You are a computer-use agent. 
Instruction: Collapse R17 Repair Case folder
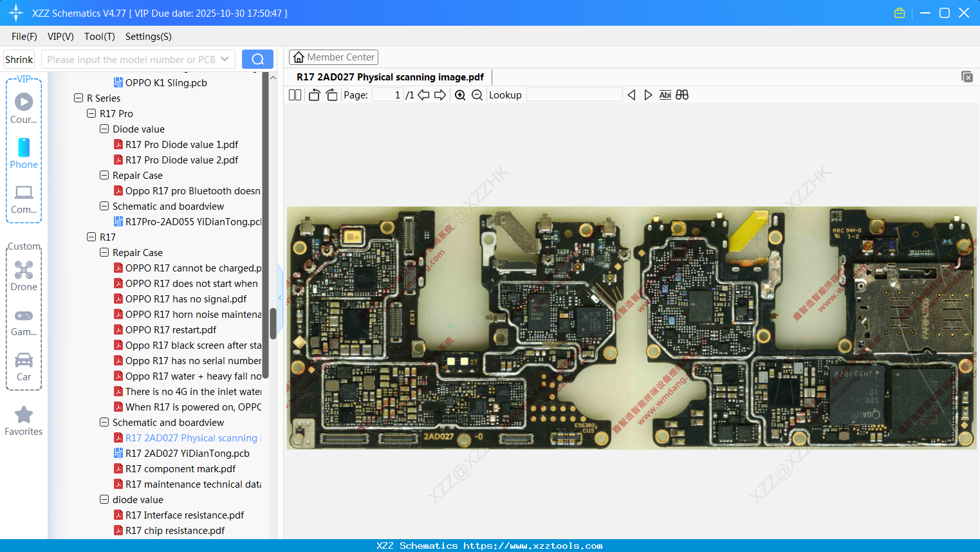click(x=104, y=252)
